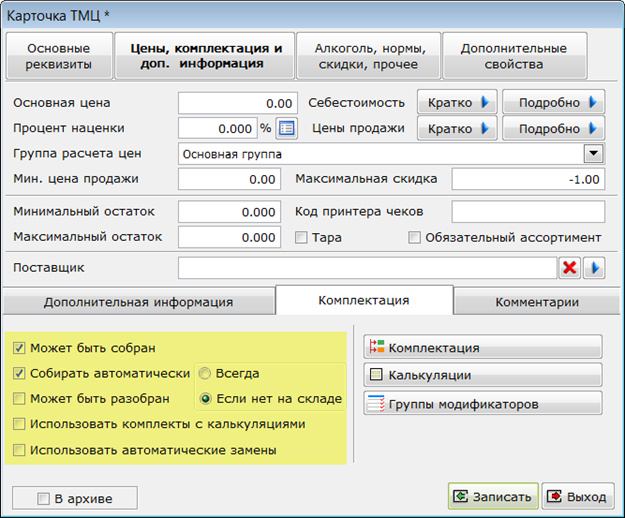Exit the card with Выход
Image resolution: width=625 pixels, height=518 pixels.
[578, 496]
